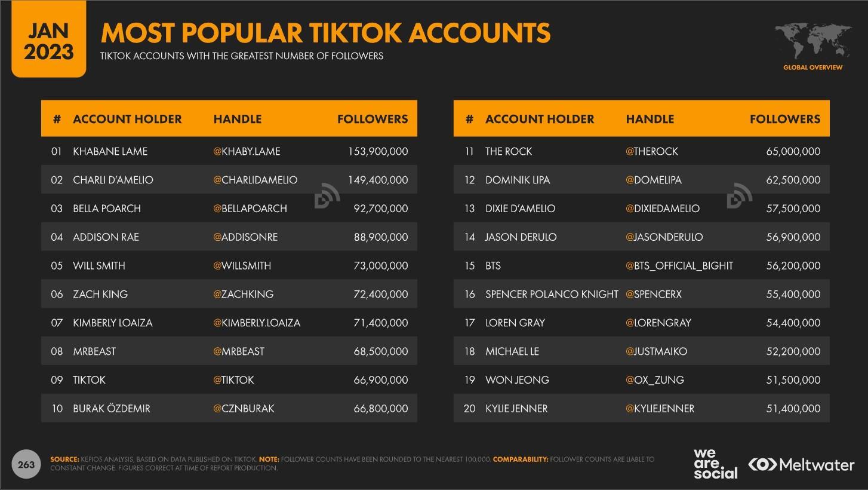
Task: Click the left table HANDLE column header
Action: [238, 119]
